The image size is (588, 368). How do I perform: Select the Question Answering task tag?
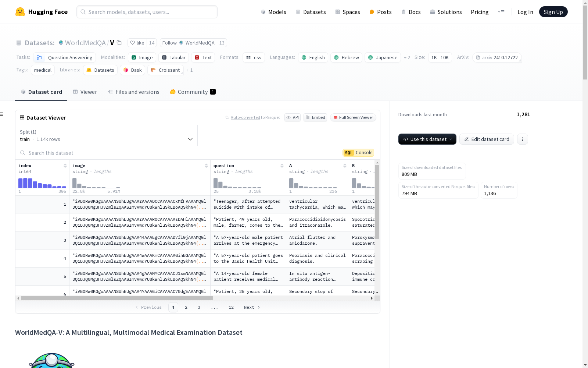pyautogui.click(x=65, y=57)
